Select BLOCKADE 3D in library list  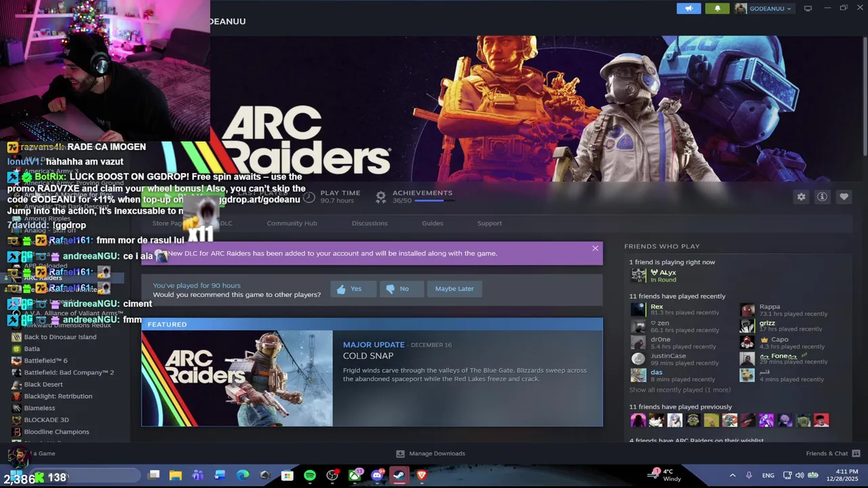[x=47, y=420]
